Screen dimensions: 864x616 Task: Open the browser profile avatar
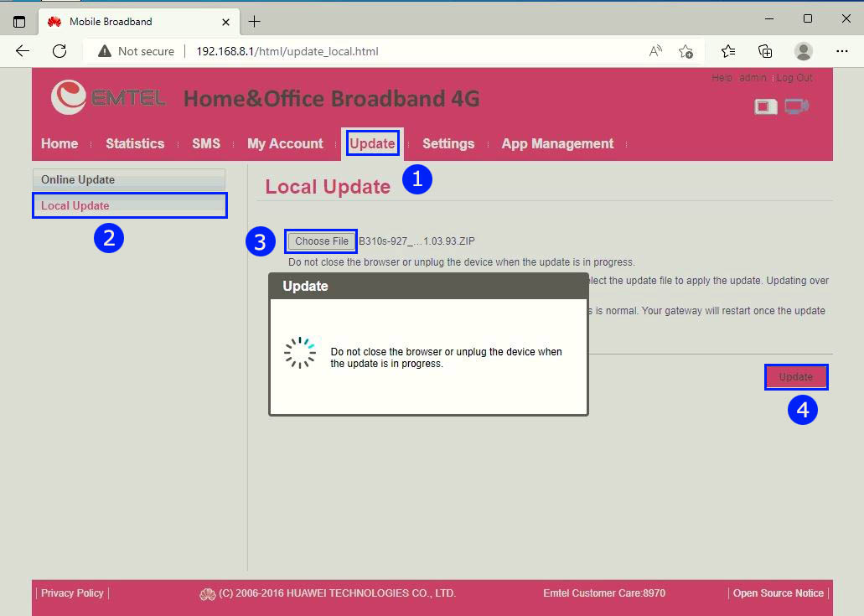[804, 51]
